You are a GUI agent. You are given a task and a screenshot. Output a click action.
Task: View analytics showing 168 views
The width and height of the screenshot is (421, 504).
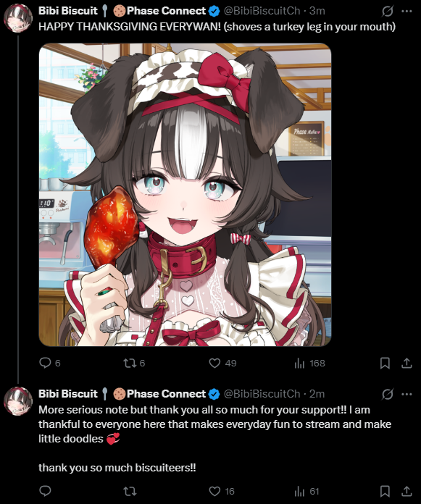(299, 364)
